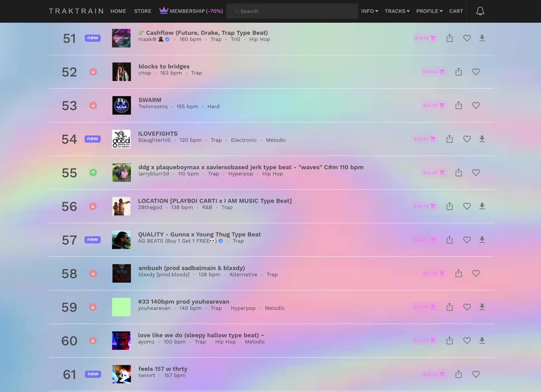
Task: Add ILOVEFIGHTS to cart
Action: coord(425,139)
